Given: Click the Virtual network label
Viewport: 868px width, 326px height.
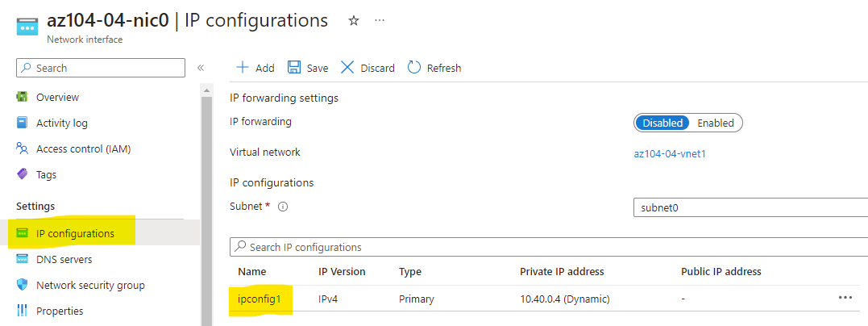Looking at the screenshot, I should [264, 152].
